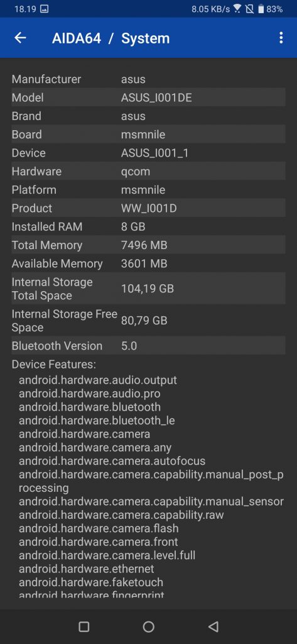Open the three-dot overflow menu
Viewport: 297px width, 644px height.
281,38
